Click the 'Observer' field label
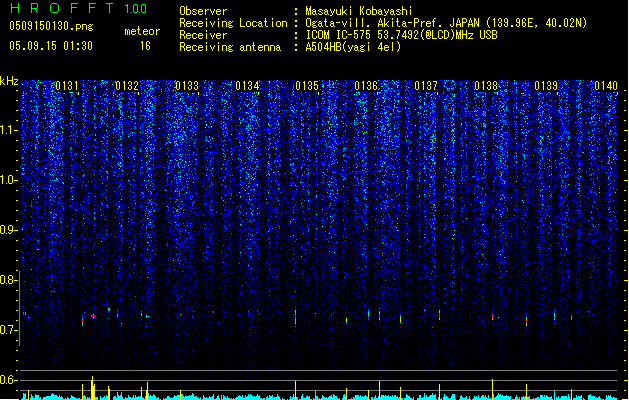 coord(203,11)
